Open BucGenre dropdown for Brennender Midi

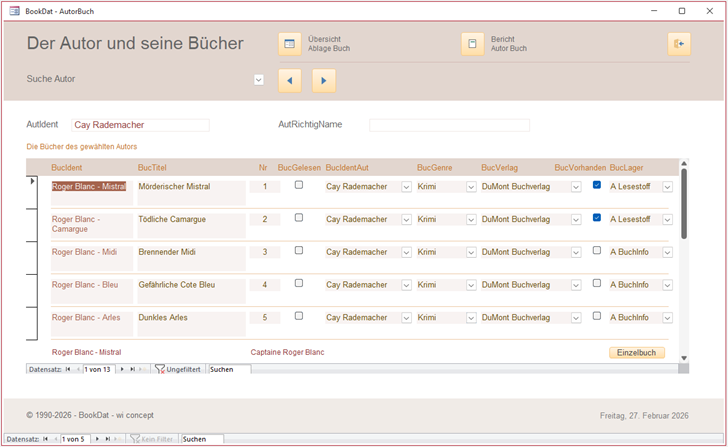471,253
